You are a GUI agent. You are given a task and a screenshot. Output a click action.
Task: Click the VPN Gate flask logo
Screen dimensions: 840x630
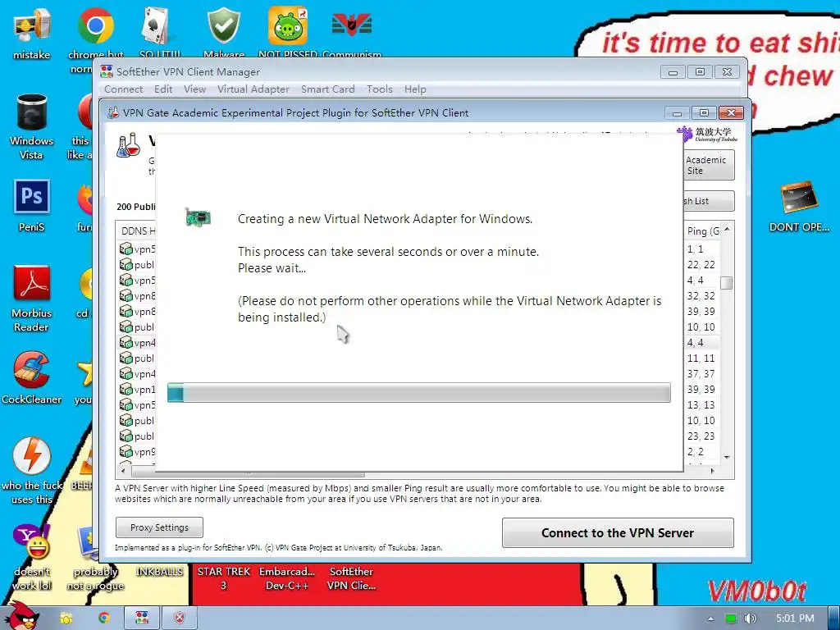[128, 145]
